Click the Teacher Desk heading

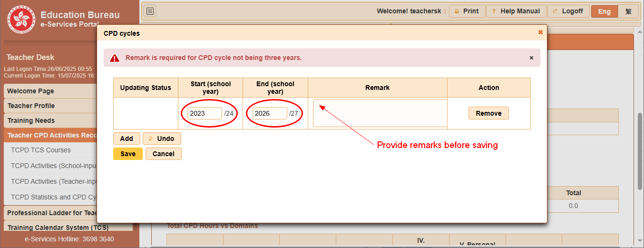pyautogui.click(x=30, y=57)
